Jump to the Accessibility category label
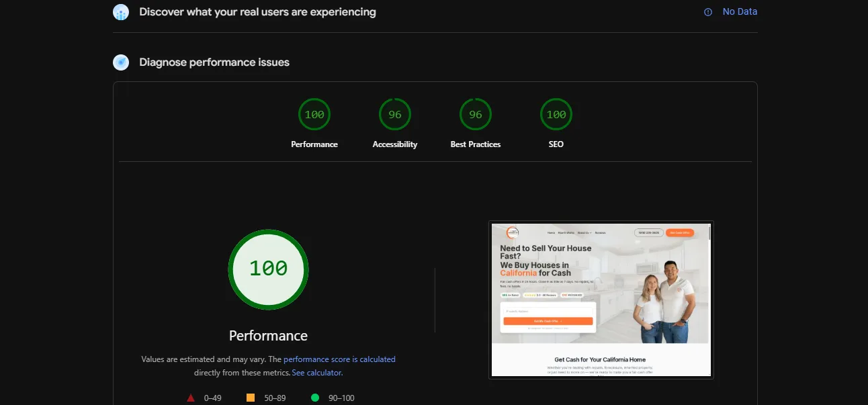Screen dimensions: 868x405 pos(395,144)
